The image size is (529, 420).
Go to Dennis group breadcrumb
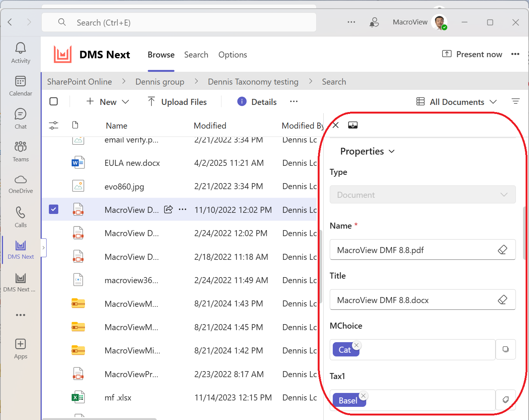160,82
